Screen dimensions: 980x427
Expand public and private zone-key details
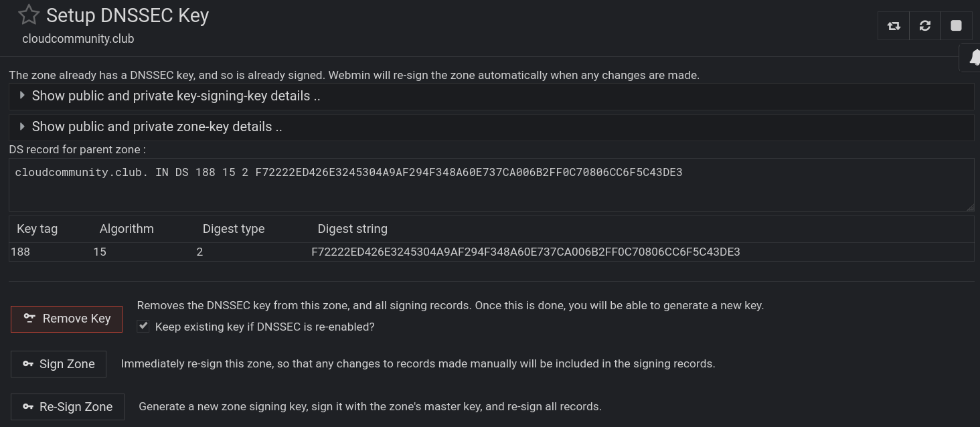coord(157,126)
